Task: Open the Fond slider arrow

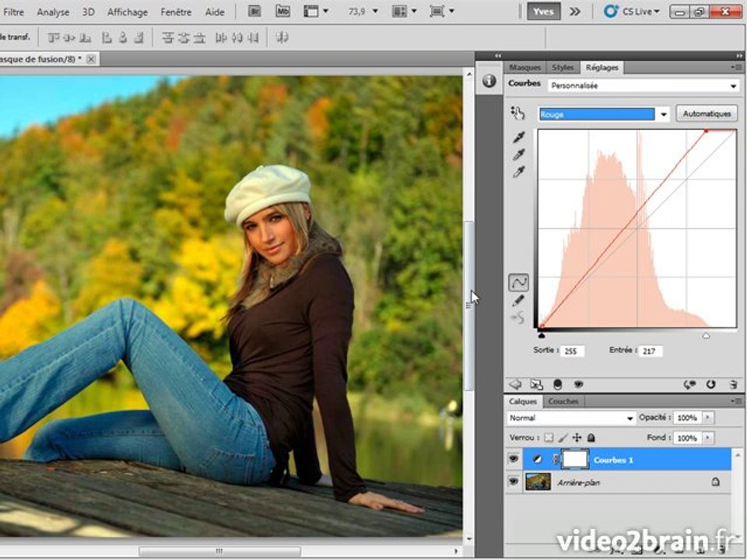Action: click(707, 438)
